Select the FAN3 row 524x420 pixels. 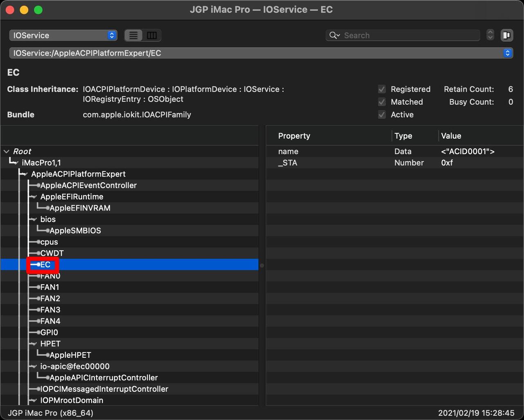(129, 310)
